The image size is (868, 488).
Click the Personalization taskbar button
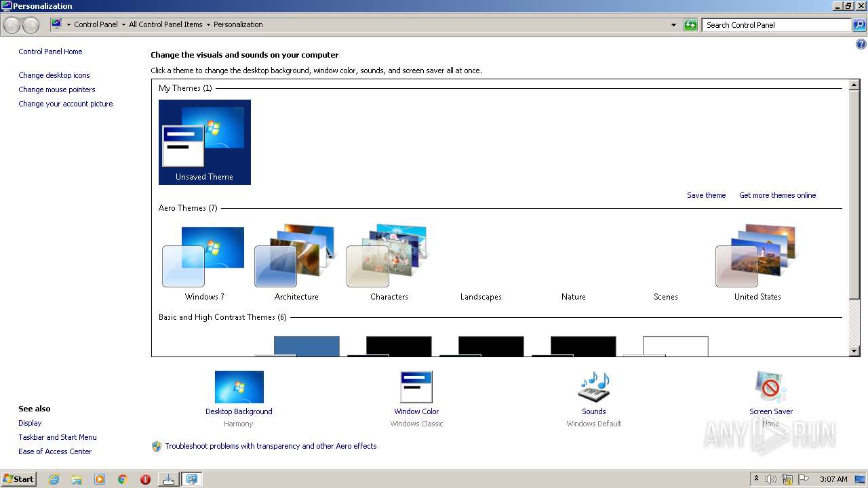(192, 479)
